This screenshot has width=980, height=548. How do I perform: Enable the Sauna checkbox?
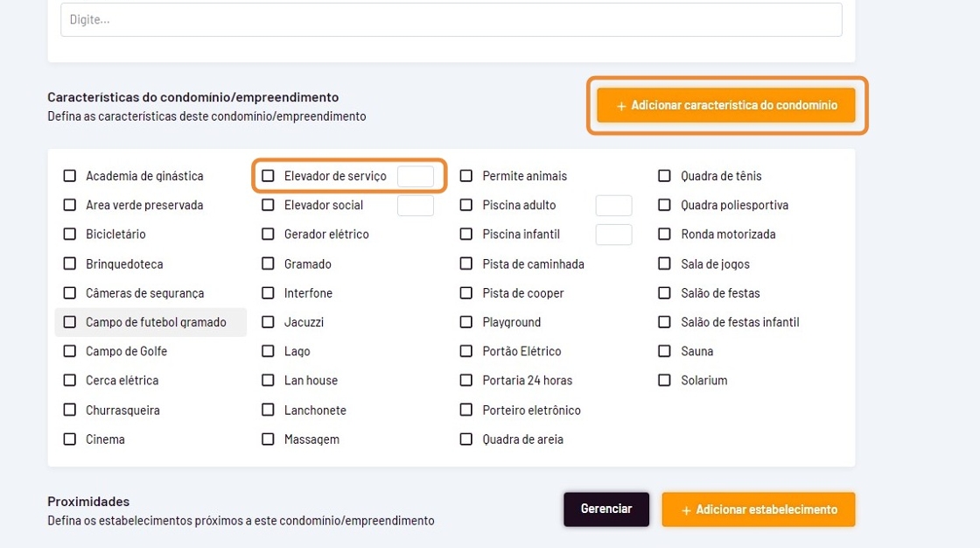pyautogui.click(x=665, y=351)
